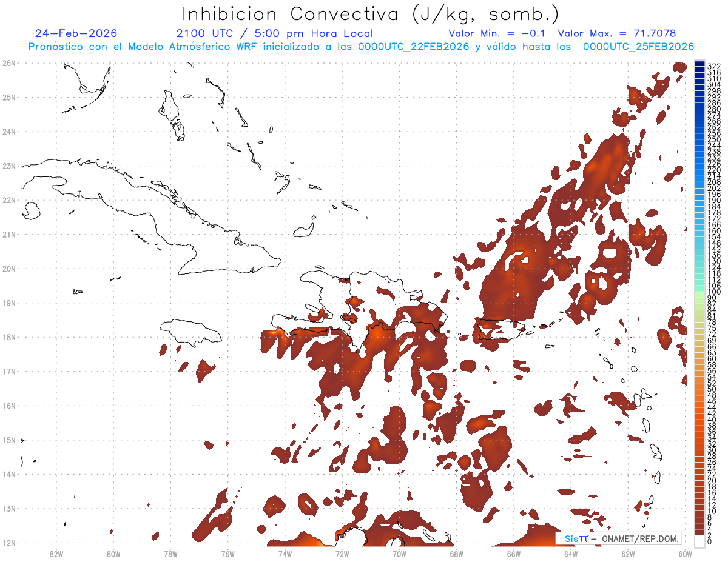Click the "13N" latitude axis label
728x562 pixels.
pos(8,509)
